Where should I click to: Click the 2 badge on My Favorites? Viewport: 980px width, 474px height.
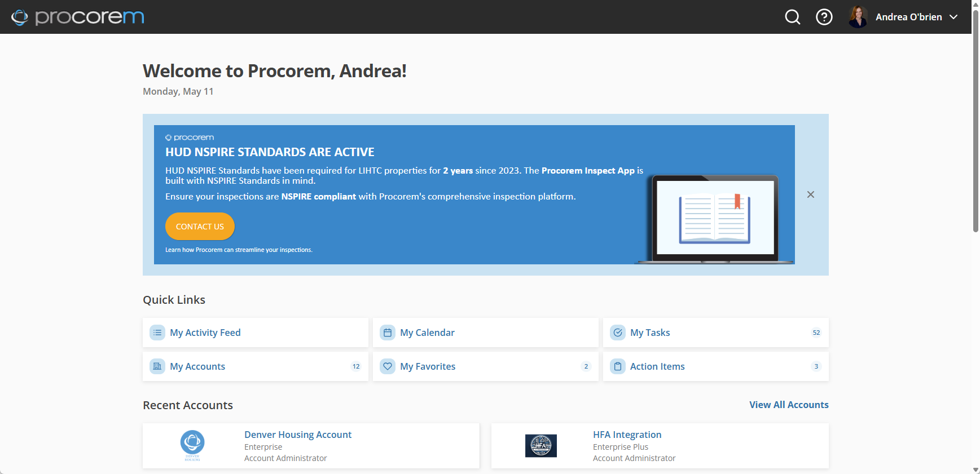coord(586,366)
